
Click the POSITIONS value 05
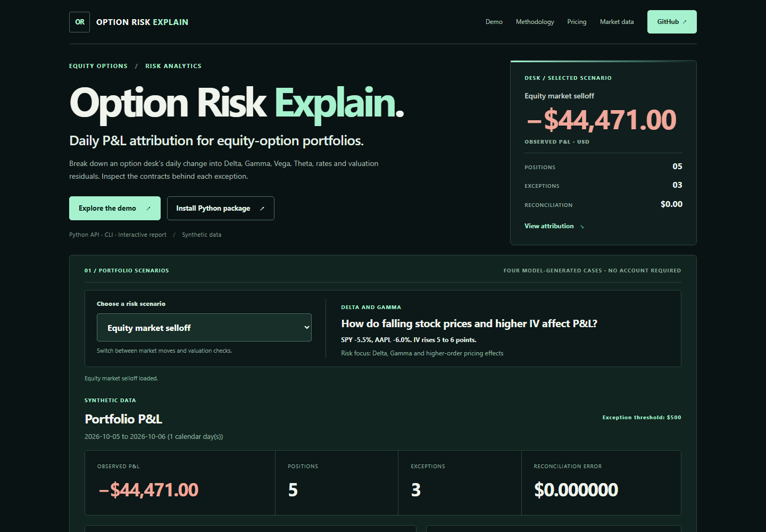pyautogui.click(x=677, y=167)
